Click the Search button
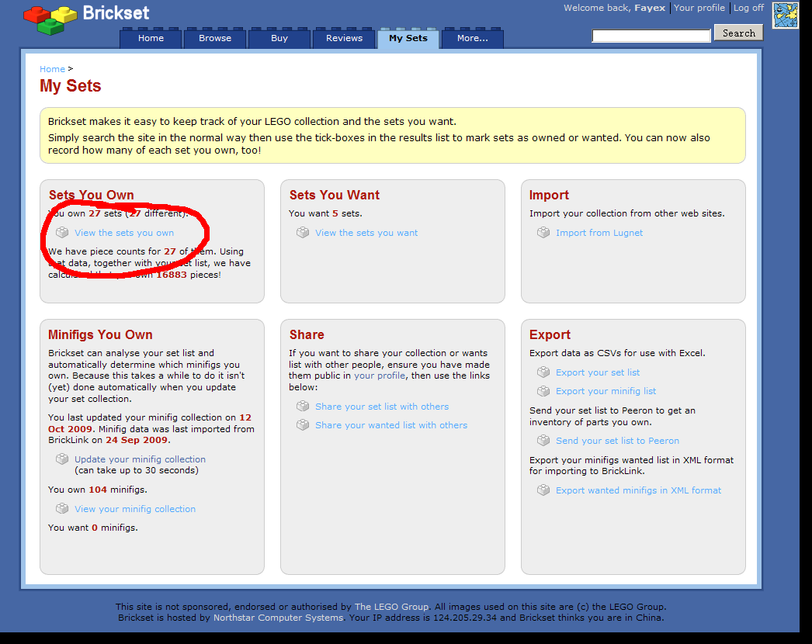The width and height of the screenshot is (812, 644). coord(738,33)
